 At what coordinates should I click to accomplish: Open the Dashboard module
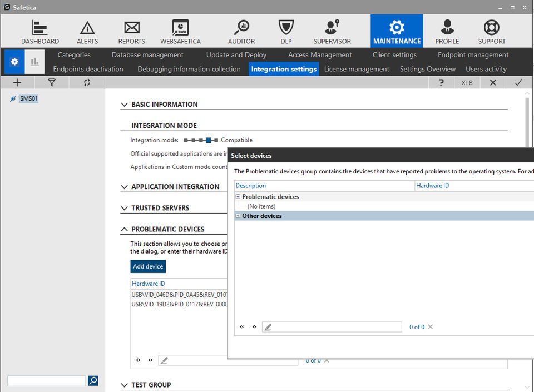[40, 32]
